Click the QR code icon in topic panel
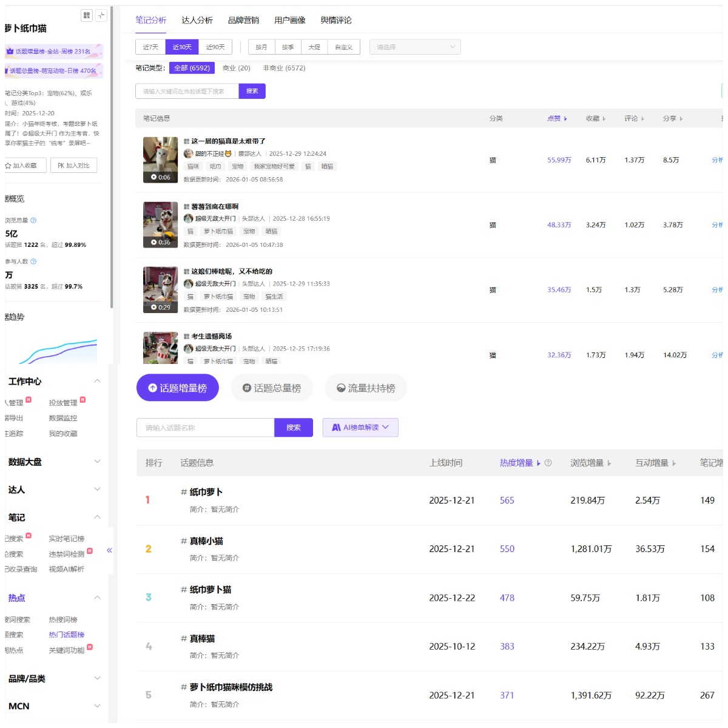The height and width of the screenshot is (728, 728). (x=87, y=15)
